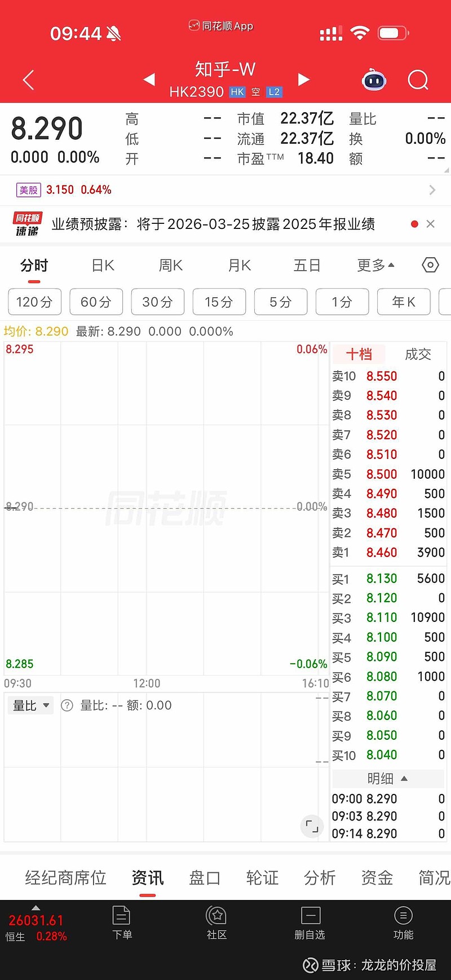Tap the 买10 row price 8.040
Image resolution: width=451 pixels, height=980 pixels.
click(382, 755)
